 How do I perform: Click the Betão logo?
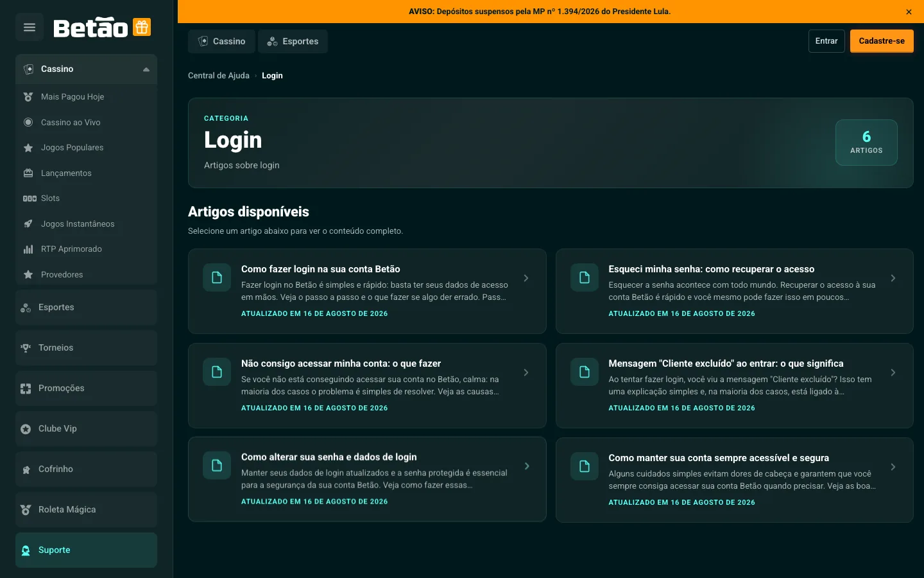coord(90,28)
